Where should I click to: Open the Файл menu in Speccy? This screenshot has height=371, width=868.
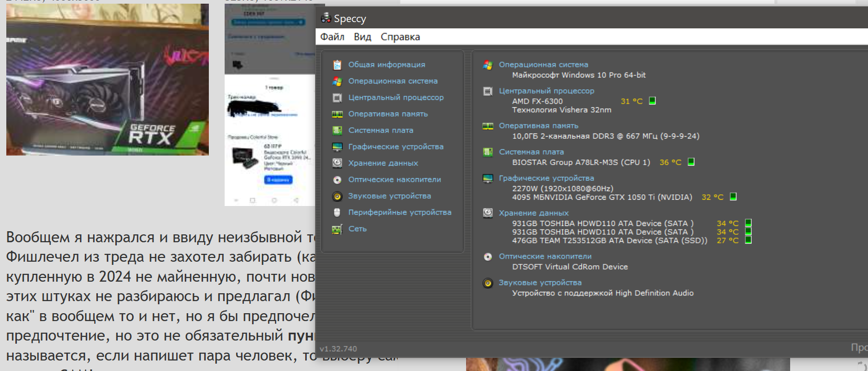(332, 37)
